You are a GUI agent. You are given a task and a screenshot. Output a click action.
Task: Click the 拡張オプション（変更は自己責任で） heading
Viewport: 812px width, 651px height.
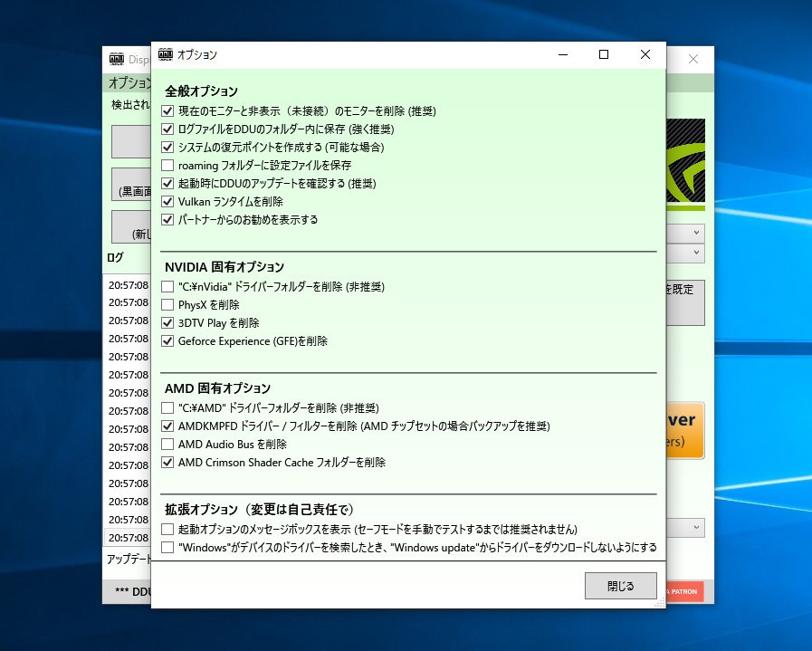[x=259, y=509]
